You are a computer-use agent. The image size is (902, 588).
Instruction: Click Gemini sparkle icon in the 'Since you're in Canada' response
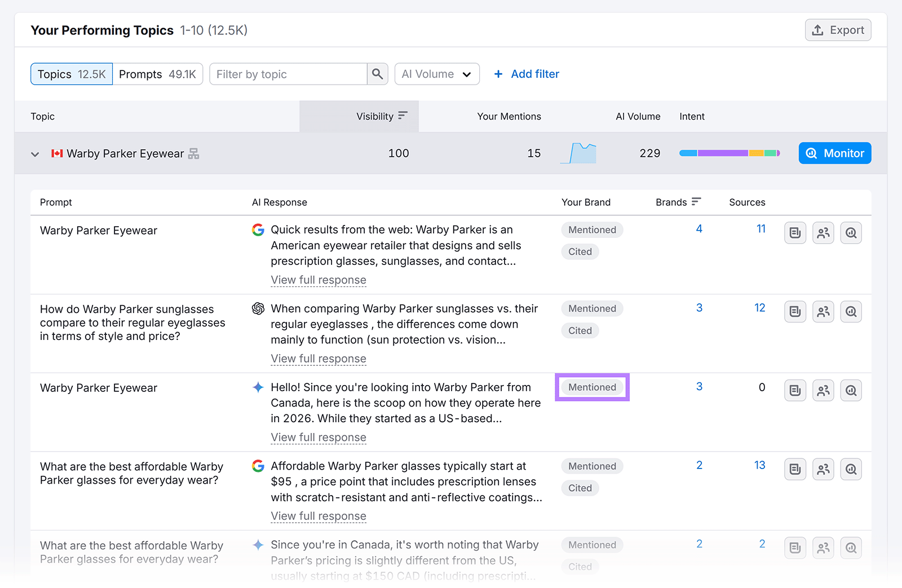[x=258, y=545]
